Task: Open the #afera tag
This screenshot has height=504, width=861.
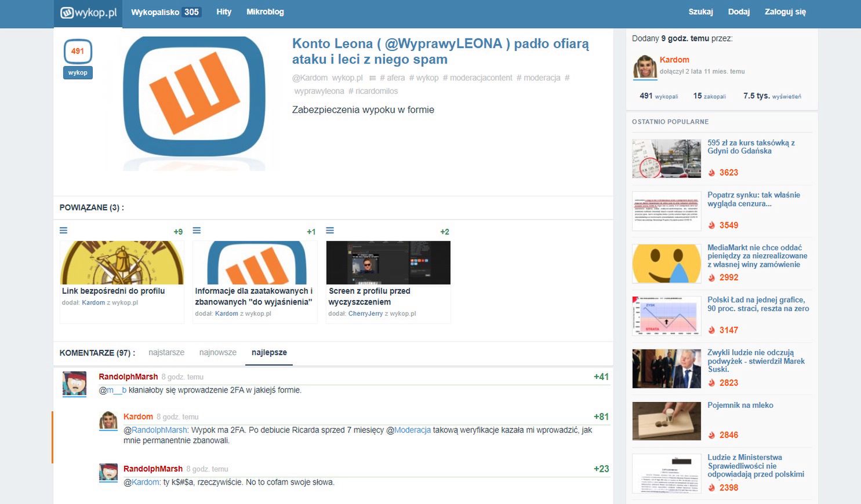Action: click(393, 78)
